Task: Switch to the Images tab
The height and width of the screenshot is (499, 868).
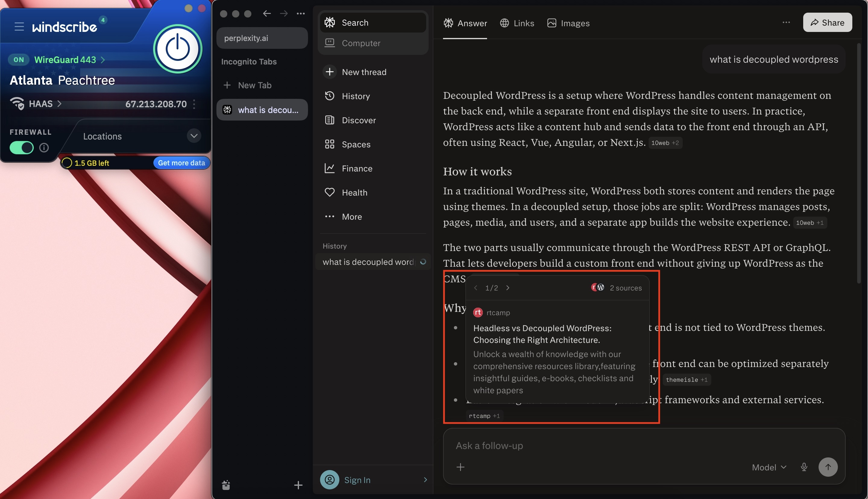Action: (x=568, y=23)
